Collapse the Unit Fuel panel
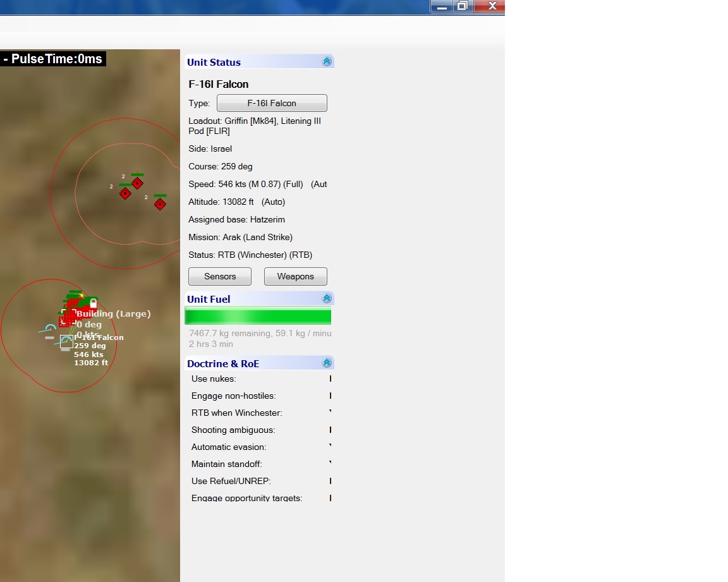The height and width of the screenshot is (582, 728). [327, 298]
